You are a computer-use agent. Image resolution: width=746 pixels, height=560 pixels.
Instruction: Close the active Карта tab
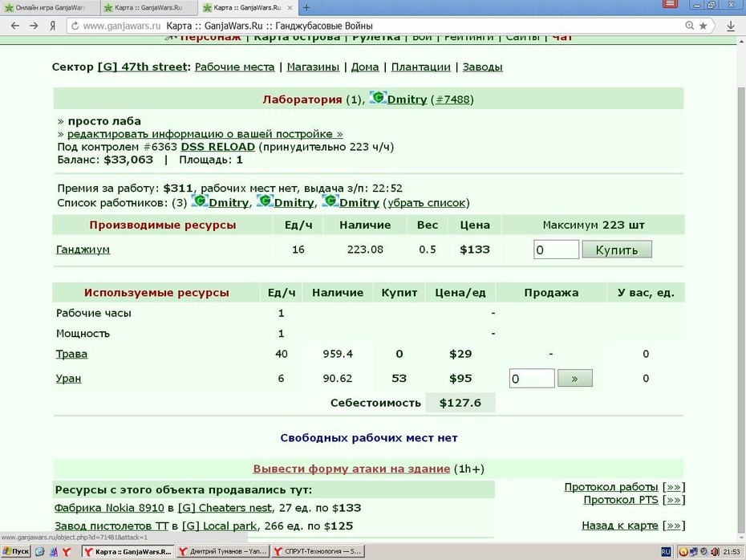(x=290, y=7)
